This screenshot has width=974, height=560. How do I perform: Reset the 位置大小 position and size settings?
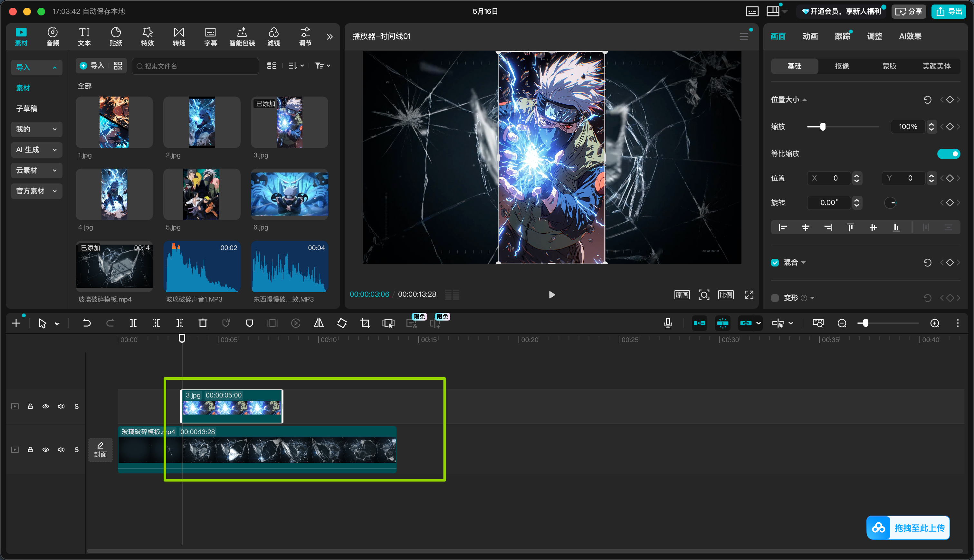click(x=927, y=100)
